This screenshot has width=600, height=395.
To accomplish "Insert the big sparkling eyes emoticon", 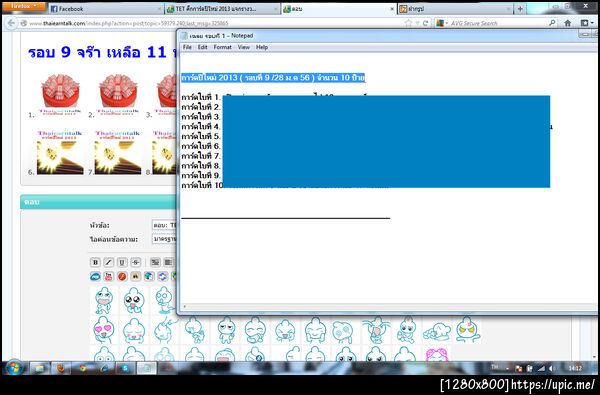I will coord(134,300).
